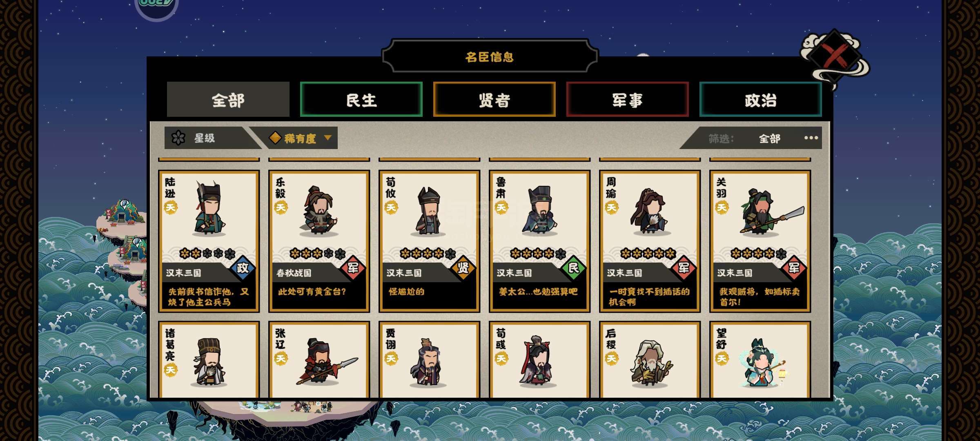Click the 民 badge on 鲁肃's card
Viewport: 980px width, 441px height.
573,268
